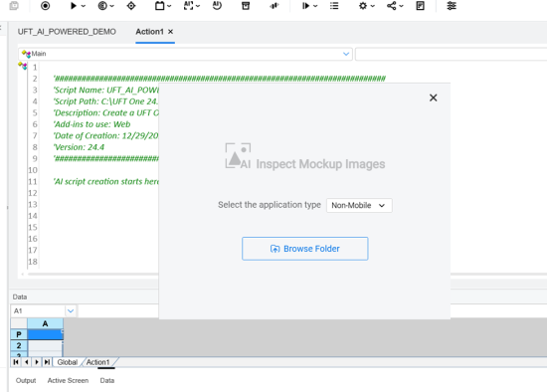Click the settings gear toolbar icon
The image size is (547, 392).
click(x=363, y=6)
